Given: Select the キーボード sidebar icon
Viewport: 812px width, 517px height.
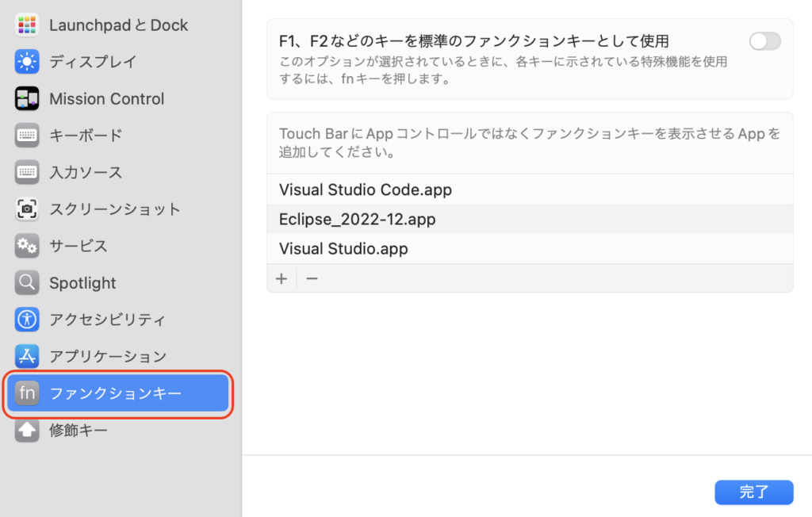Looking at the screenshot, I should 26,136.
